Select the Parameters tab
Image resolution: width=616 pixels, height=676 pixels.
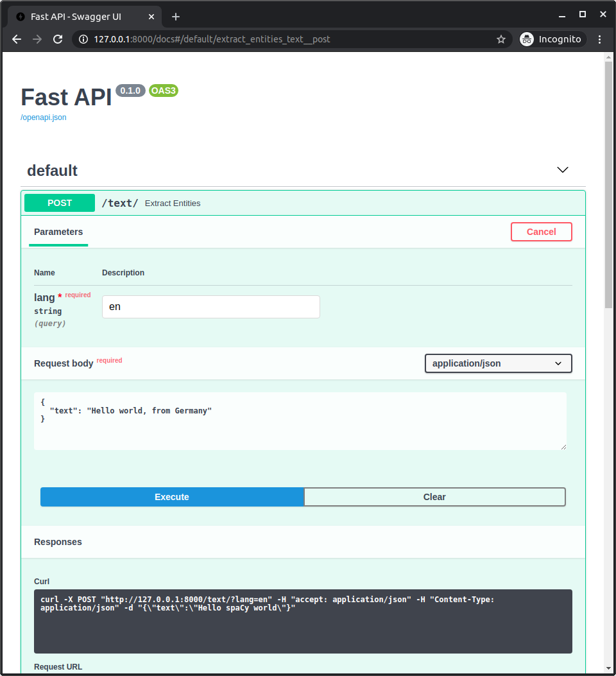point(58,232)
